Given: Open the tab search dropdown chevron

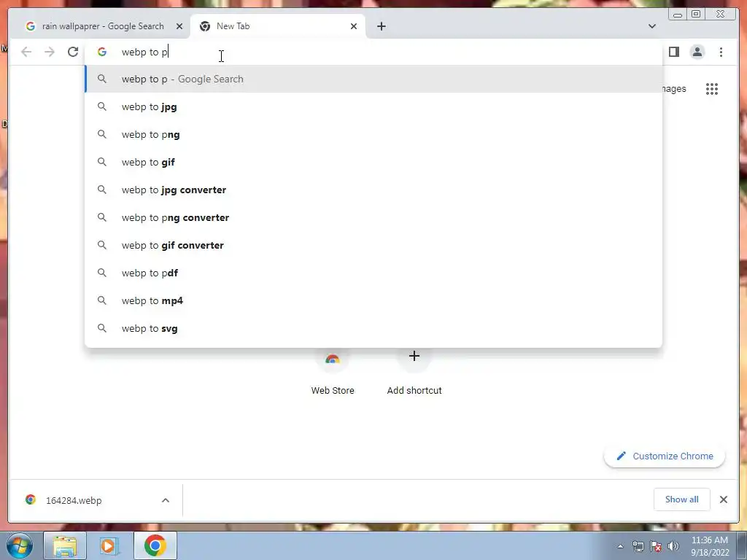Looking at the screenshot, I should coord(651,26).
